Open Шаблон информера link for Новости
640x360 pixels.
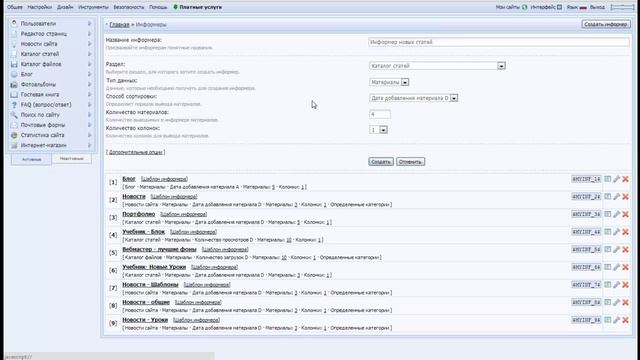coord(174,197)
